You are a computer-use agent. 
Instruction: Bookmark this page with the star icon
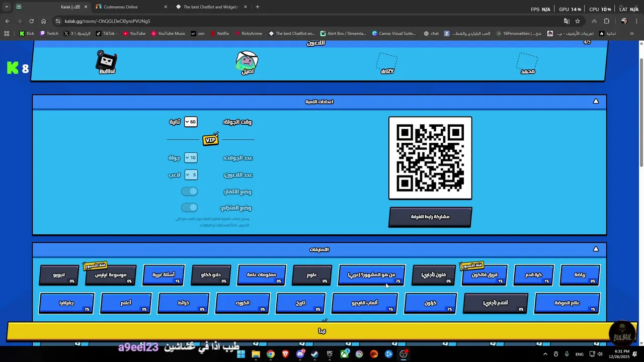point(578,21)
